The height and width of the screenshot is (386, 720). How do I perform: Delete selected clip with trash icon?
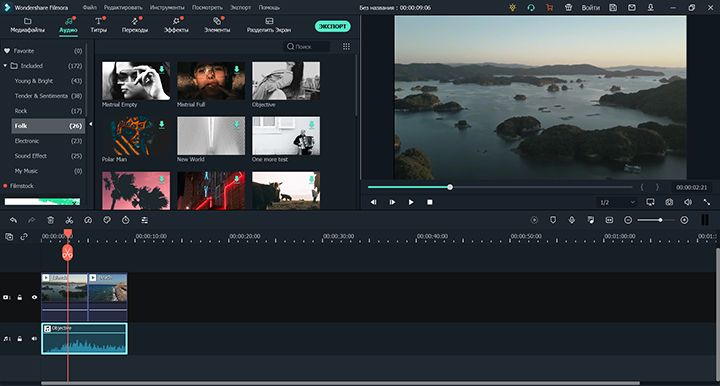[x=51, y=220]
